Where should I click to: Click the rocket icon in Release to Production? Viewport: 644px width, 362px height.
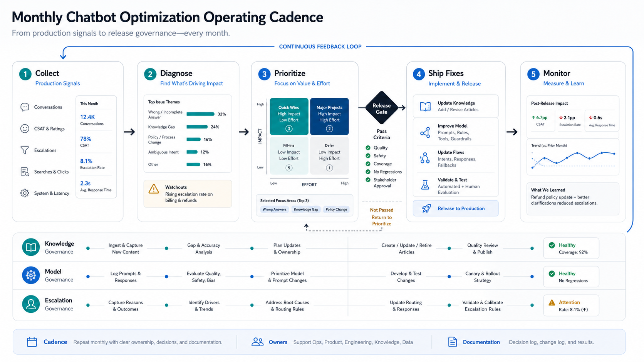tap(426, 209)
